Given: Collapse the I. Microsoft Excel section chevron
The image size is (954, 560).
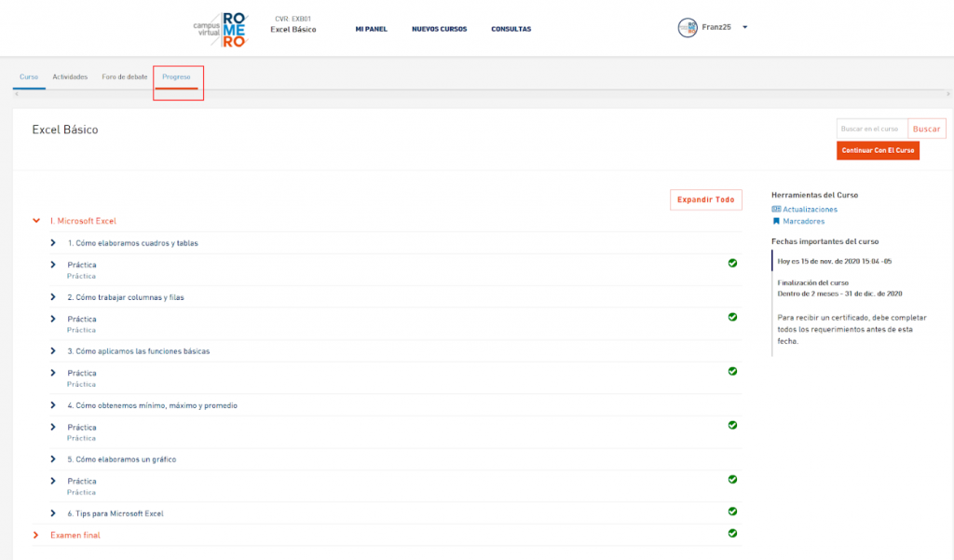Looking at the screenshot, I should tap(36, 221).
